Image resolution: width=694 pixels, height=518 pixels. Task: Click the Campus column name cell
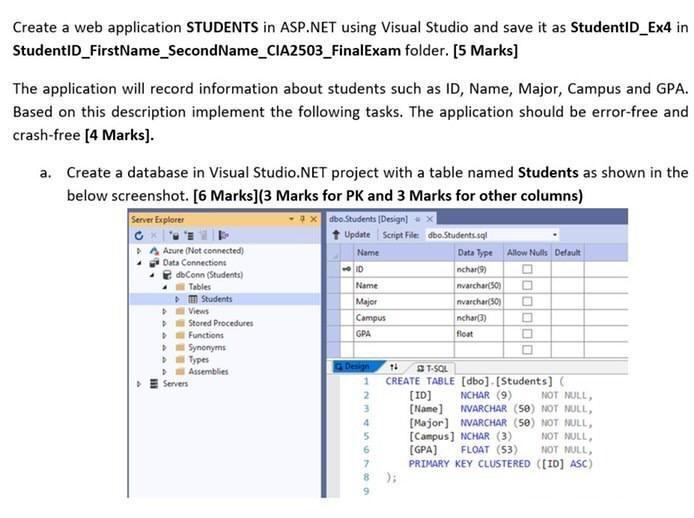(404, 318)
